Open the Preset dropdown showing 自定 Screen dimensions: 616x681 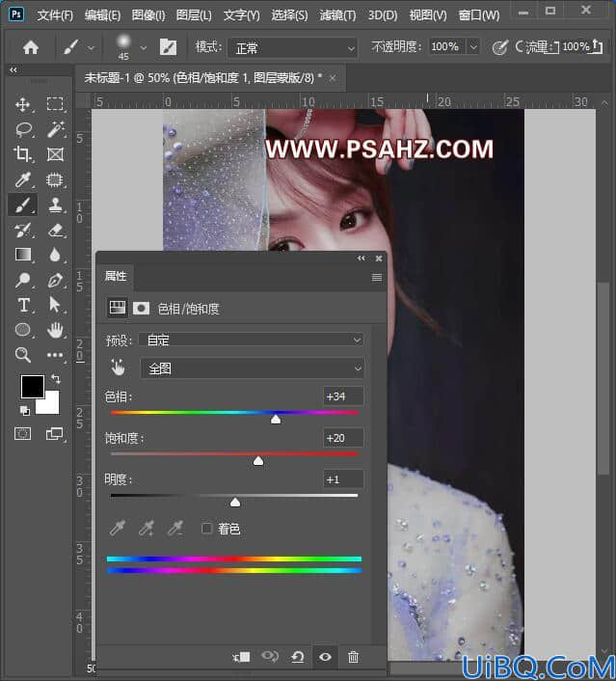(x=251, y=340)
